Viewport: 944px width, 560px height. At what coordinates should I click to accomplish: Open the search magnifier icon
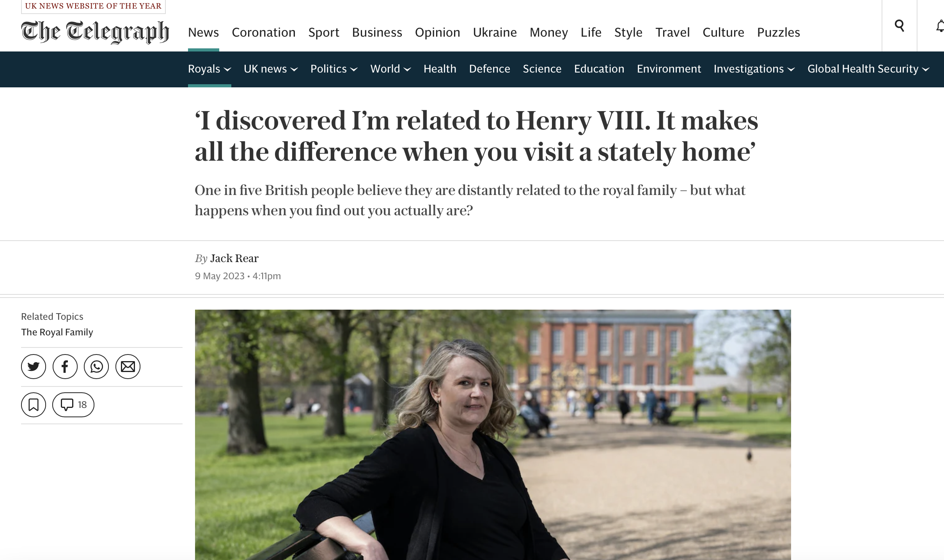tap(899, 26)
